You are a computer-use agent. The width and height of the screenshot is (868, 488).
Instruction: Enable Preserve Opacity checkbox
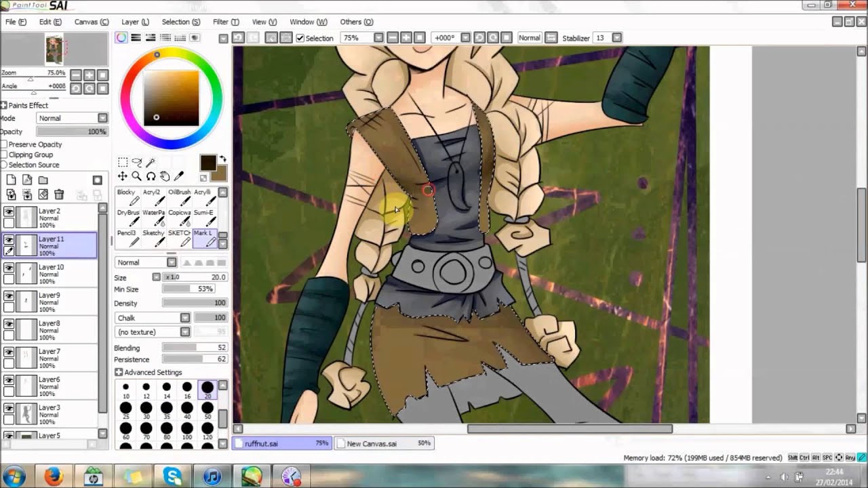coord(4,144)
